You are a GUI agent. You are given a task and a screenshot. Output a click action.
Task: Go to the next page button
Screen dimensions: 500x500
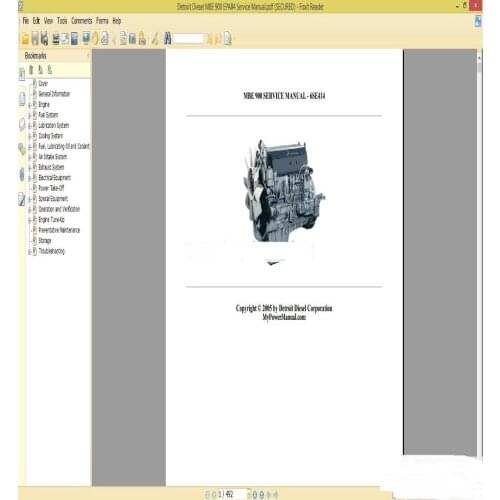[x=254, y=495]
